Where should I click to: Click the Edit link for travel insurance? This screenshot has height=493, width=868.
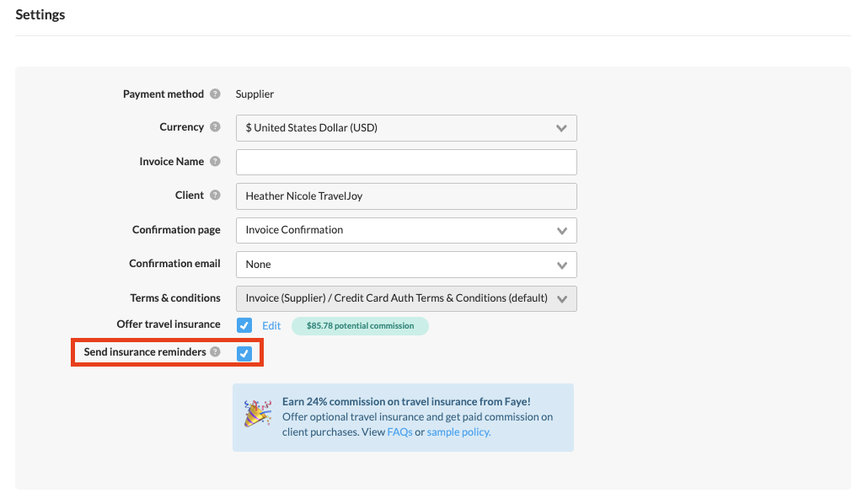(x=271, y=325)
